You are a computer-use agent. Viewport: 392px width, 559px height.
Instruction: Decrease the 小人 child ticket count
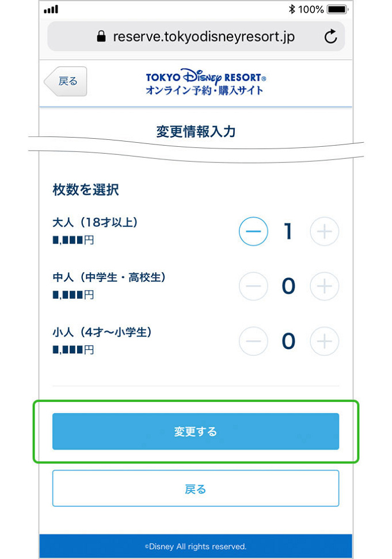point(253,341)
